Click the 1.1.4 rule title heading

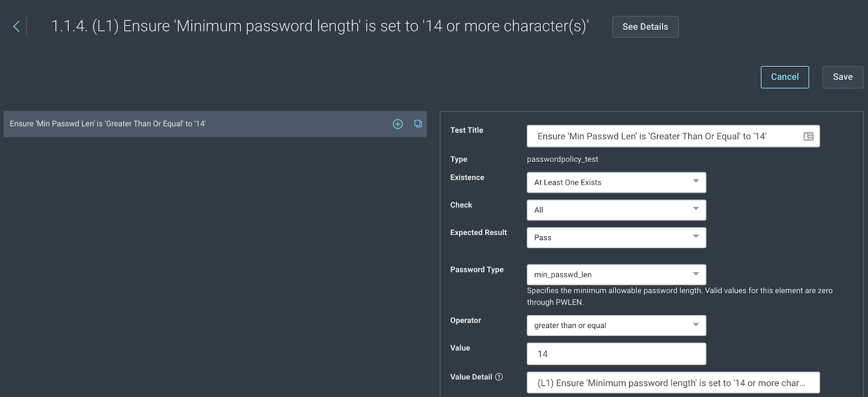[320, 26]
